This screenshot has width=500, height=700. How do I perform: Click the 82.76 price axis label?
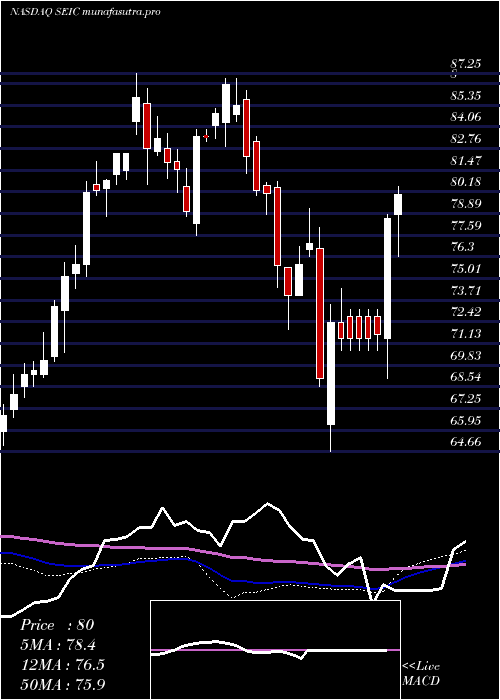click(x=466, y=139)
